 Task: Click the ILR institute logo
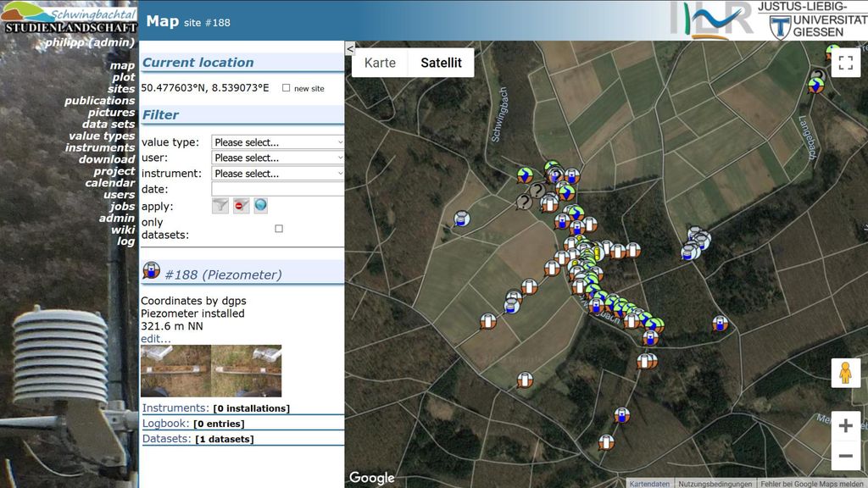click(x=711, y=20)
